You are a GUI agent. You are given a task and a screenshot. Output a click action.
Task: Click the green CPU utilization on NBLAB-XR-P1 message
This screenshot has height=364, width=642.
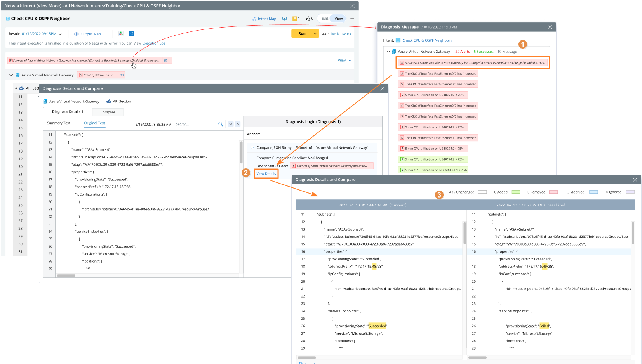pos(433,170)
